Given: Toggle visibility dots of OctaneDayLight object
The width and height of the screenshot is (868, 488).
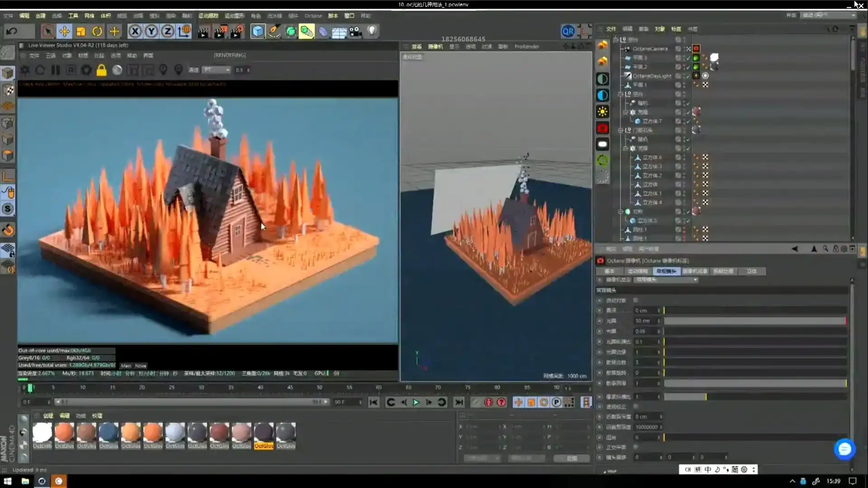Looking at the screenshot, I should point(684,76).
